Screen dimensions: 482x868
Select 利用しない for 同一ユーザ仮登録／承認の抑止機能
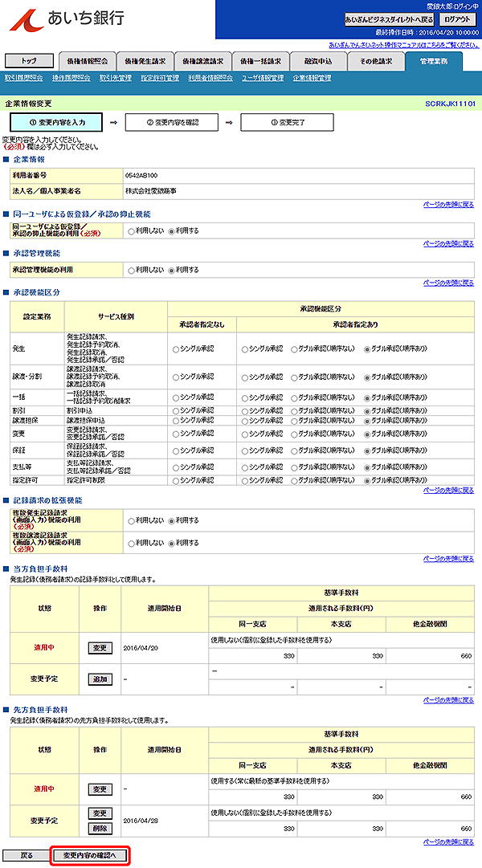131,230
